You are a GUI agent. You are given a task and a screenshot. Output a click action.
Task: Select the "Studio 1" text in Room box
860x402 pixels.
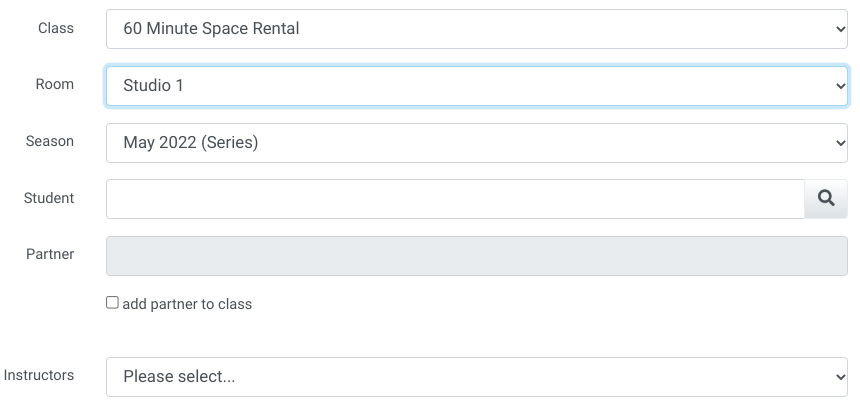tap(153, 86)
